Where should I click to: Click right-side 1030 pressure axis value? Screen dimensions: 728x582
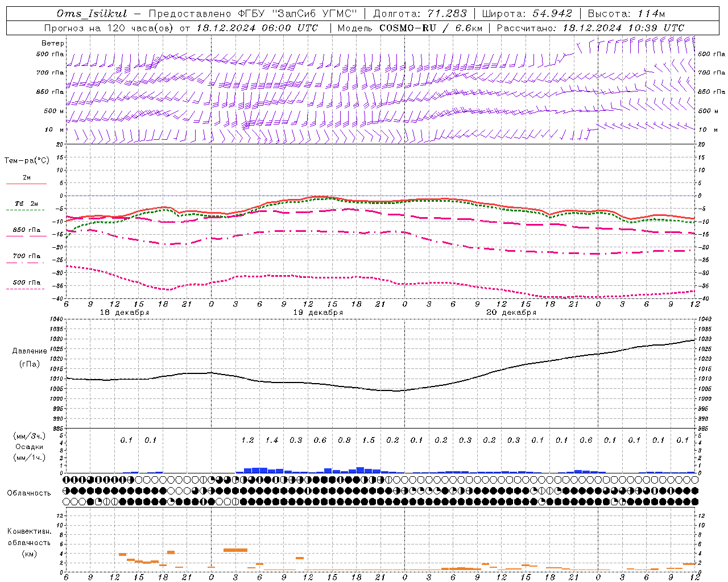704,339
